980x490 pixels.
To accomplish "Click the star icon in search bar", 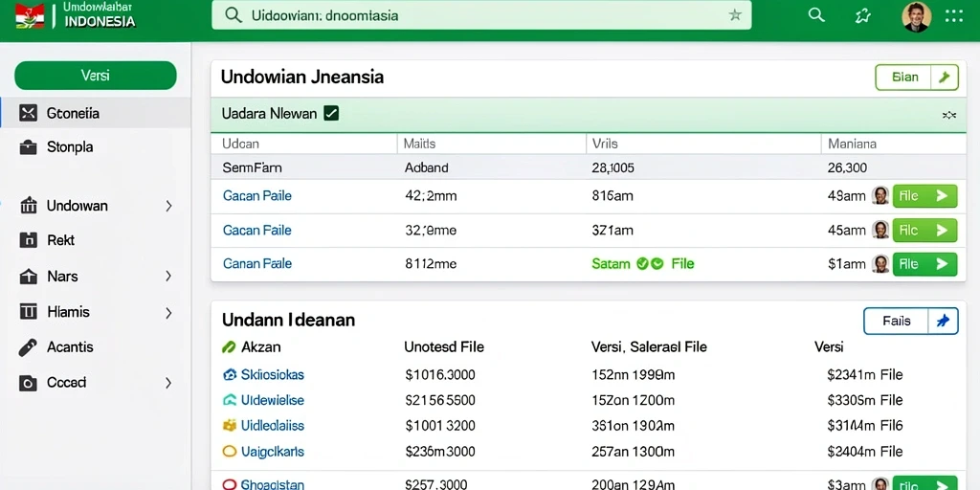I will tap(735, 15).
